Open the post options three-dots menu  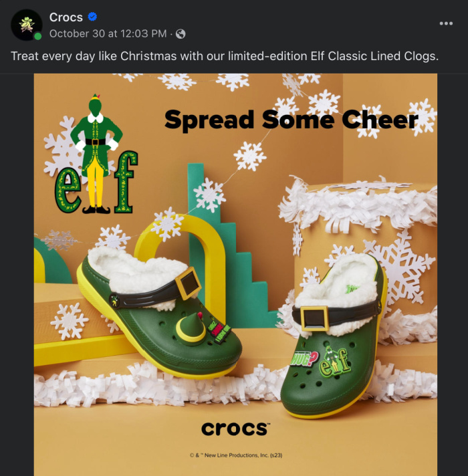point(446,23)
